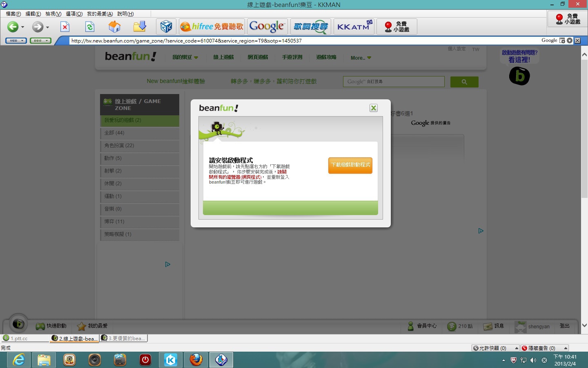Click the blue cube toolbar icon
588x368 pixels.
(166, 27)
